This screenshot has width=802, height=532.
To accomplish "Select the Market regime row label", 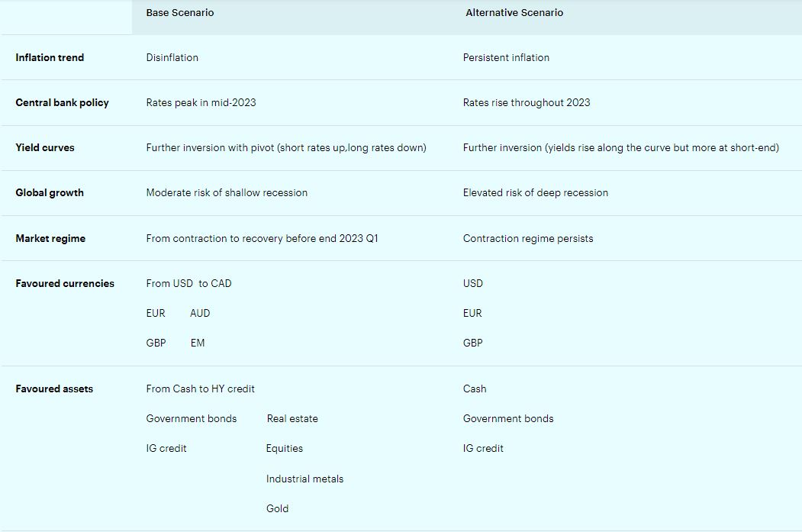I will click(x=50, y=238).
